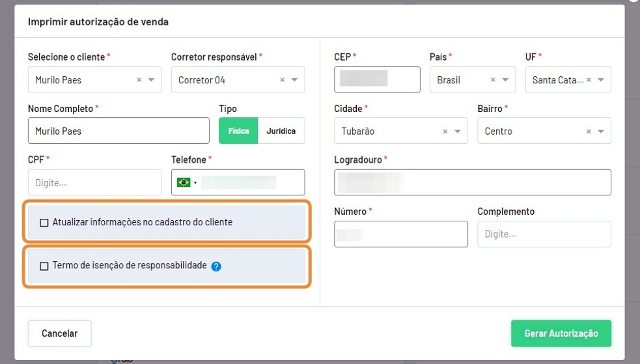
Task: Click the Complemento text field
Action: (x=544, y=234)
